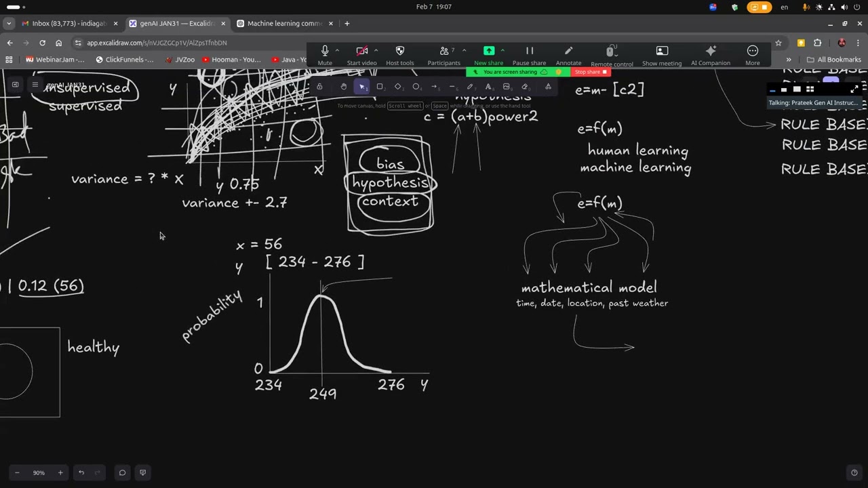Open the Hooman YouTube bookmark

[x=231, y=60]
